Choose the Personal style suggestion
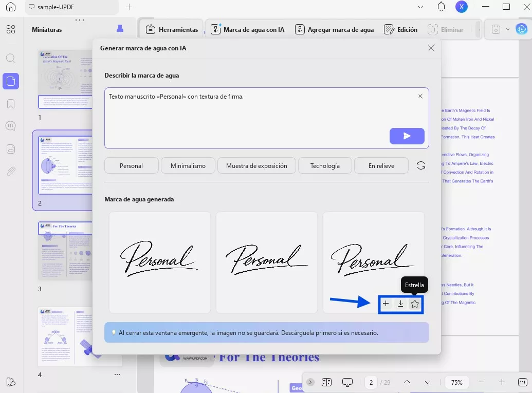The height and width of the screenshot is (393, 532). 131,166
